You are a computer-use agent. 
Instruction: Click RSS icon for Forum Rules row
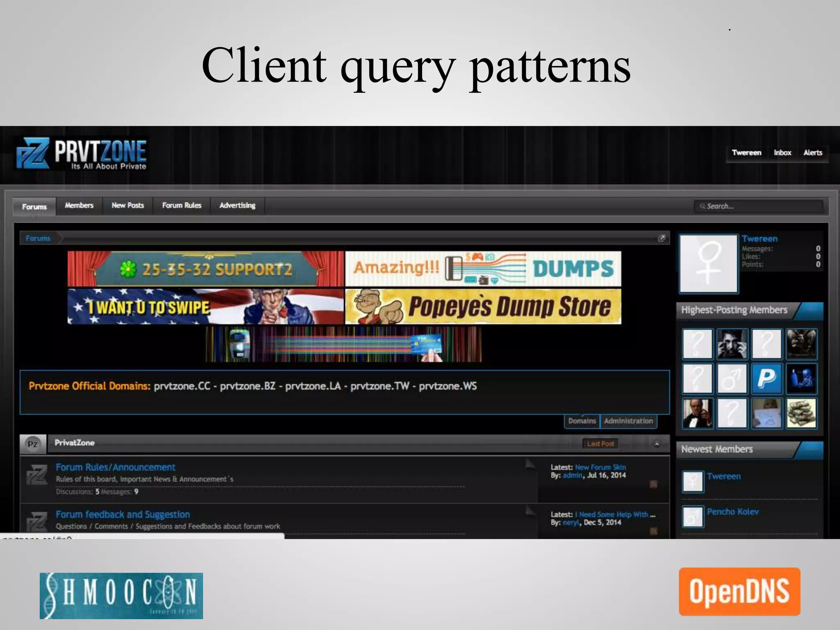pyautogui.click(x=654, y=484)
